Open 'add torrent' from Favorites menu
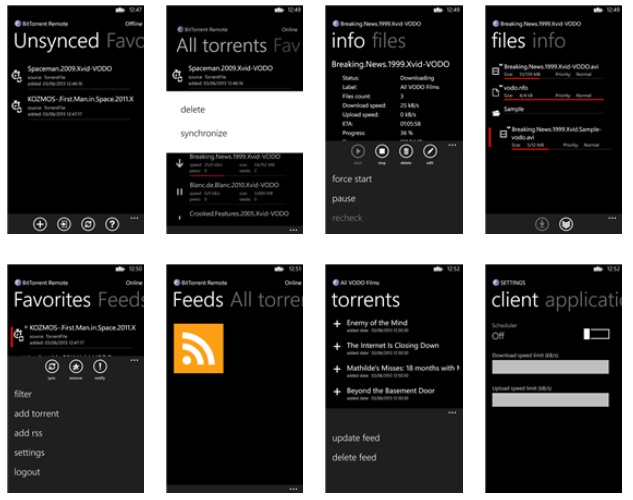 [36, 414]
